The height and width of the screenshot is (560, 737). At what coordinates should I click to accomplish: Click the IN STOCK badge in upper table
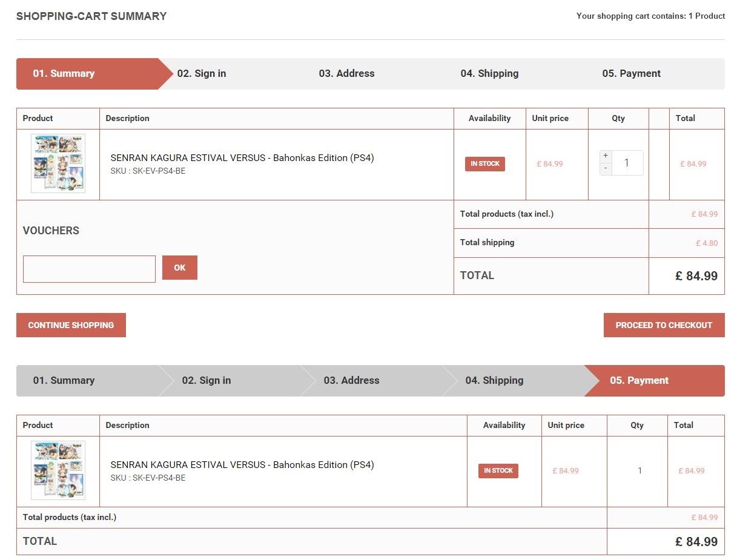tap(485, 164)
